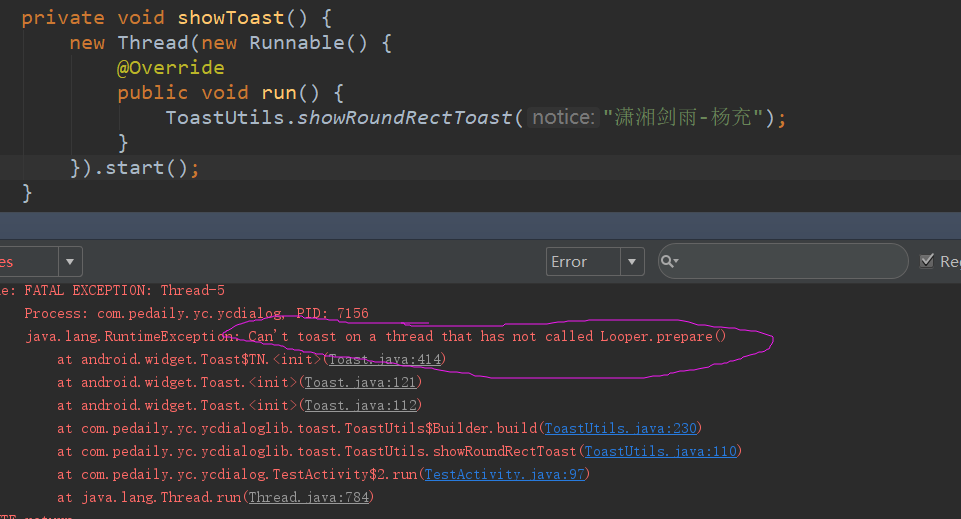Click the "潇湘剑雨-杨充" string literal

tap(683, 117)
